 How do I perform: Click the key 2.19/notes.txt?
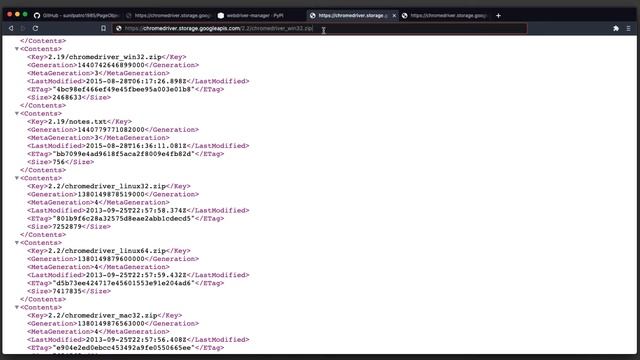(x=77, y=122)
